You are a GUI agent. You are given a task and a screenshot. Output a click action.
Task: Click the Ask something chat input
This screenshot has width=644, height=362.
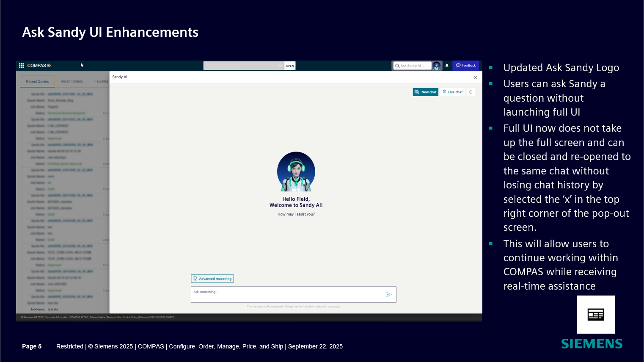(x=294, y=295)
